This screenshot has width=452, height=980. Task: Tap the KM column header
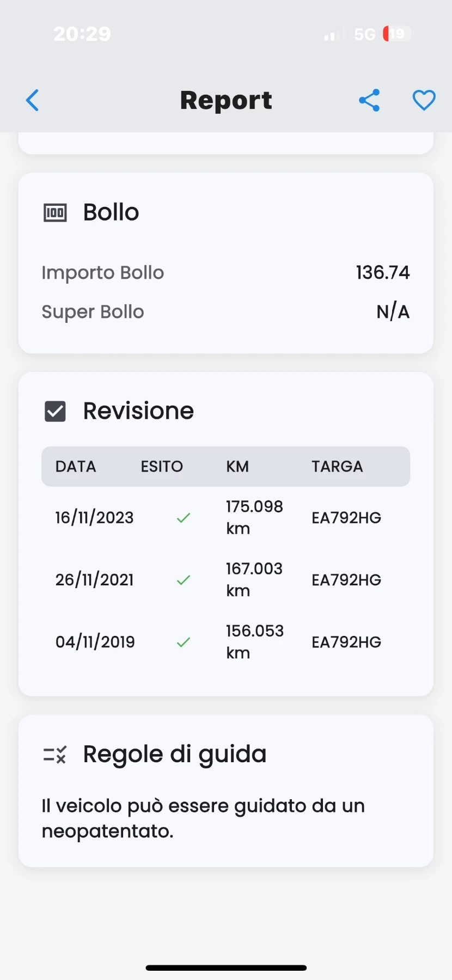pos(237,467)
